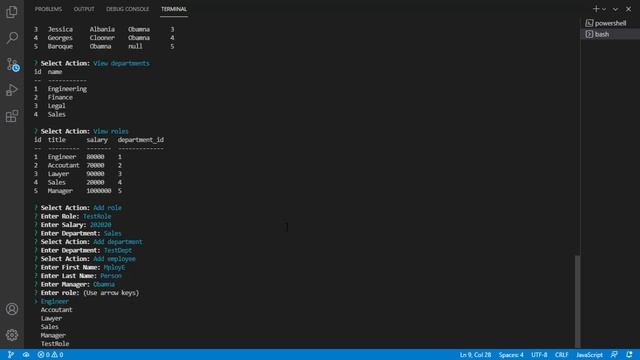
Task: Open the Manage gear icon
Action: click(x=12, y=335)
